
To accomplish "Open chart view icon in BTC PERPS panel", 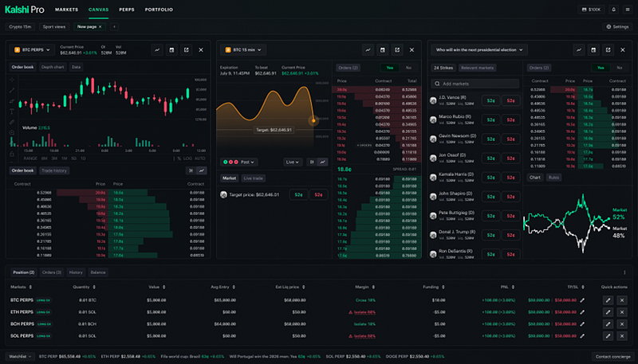I will (157, 50).
